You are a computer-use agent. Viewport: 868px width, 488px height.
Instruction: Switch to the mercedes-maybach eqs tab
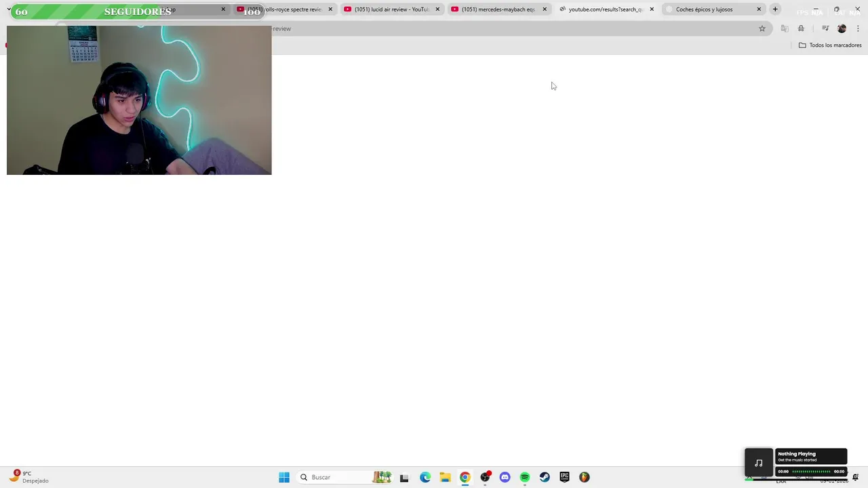pos(498,9)
